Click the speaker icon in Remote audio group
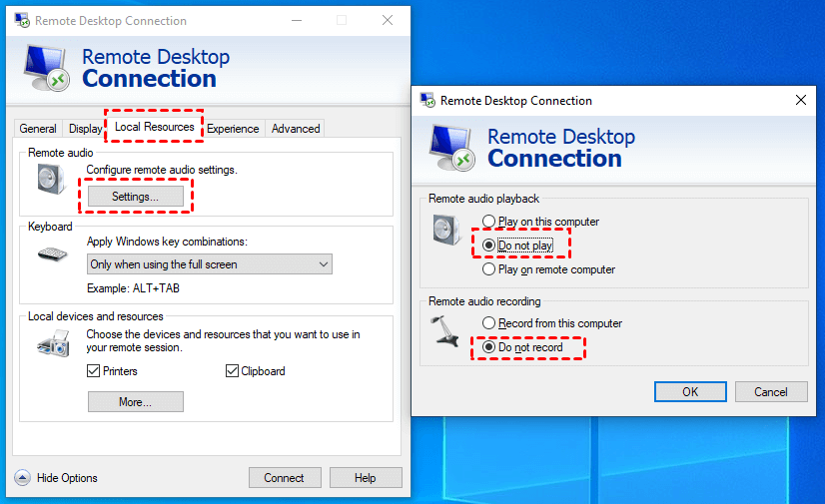Image resolution: width=825 pixels, height=504 pixels. (51, 179)
